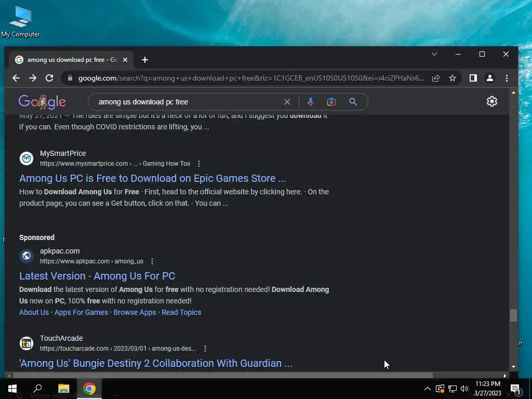Open Apps For Games sitelink
This screenshot has height=399, width=532.
pos(81,312)
